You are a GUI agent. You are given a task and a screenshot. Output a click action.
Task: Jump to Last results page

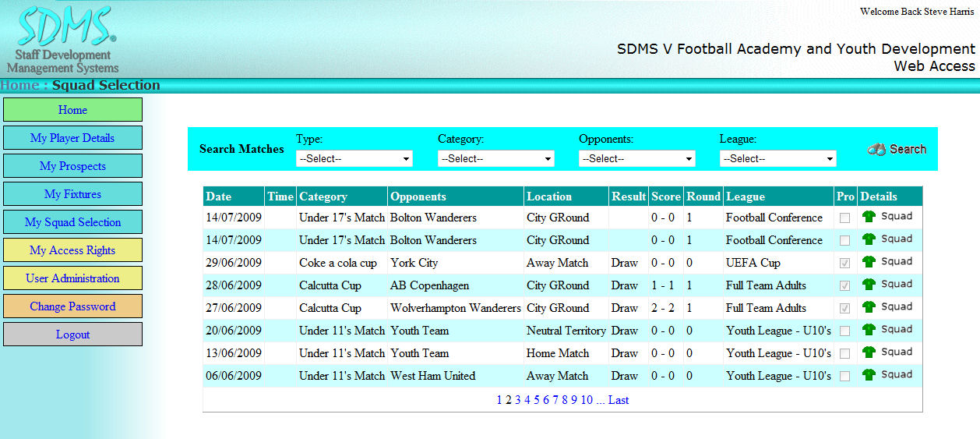pos(619,400)
